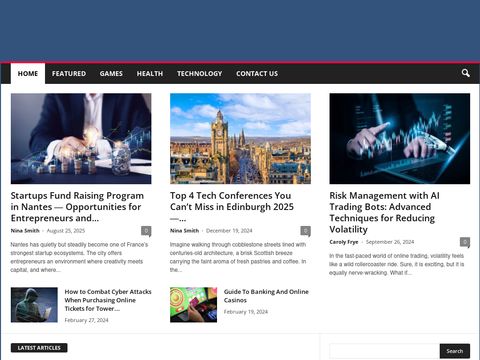Open 'Top 4 Tech Conferences' Edinburgh headline
Viewport: 480px width, 360px height.
(232, 207)
